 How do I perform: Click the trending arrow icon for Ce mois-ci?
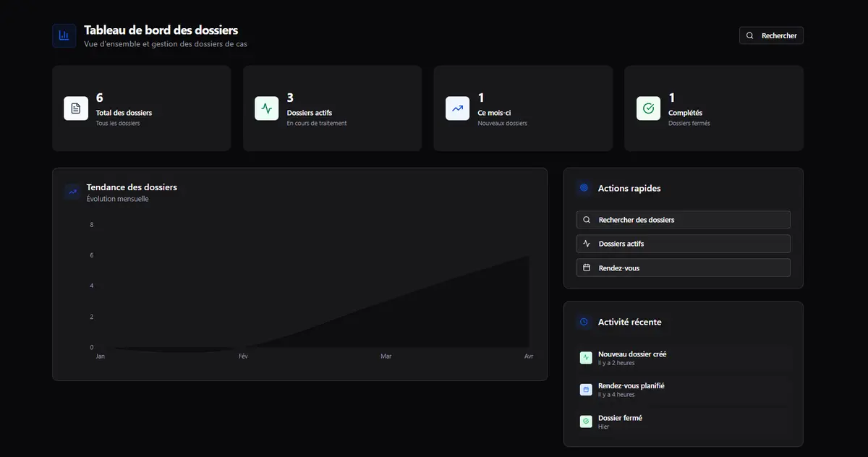pos(458,108)
